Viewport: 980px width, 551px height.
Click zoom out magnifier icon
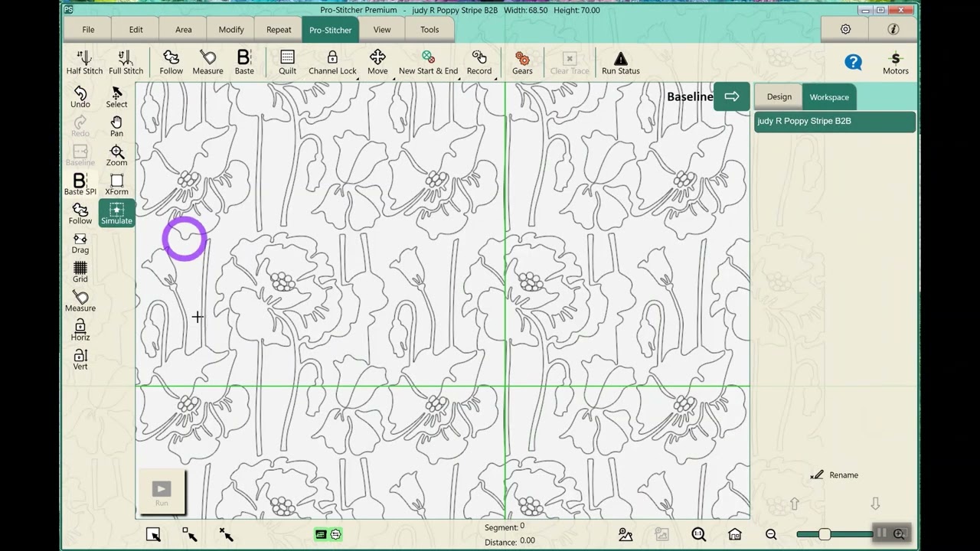pyautogui.click(x=771, y=534)
